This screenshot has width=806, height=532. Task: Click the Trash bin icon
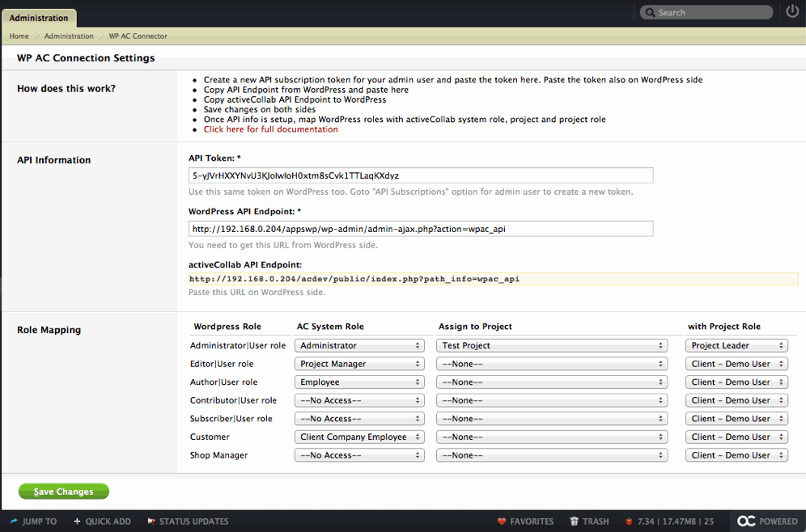point(575,521)
